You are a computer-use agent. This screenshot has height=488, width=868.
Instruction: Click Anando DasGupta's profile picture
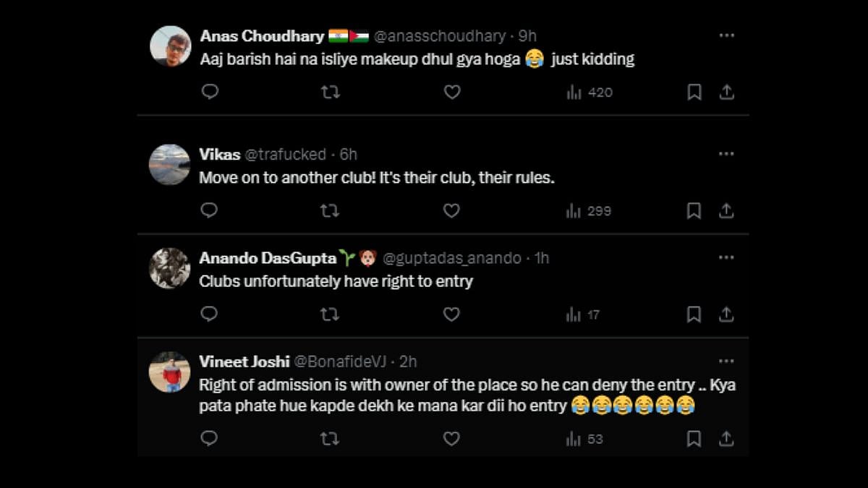pyautogui.click(x=169, y=268)
